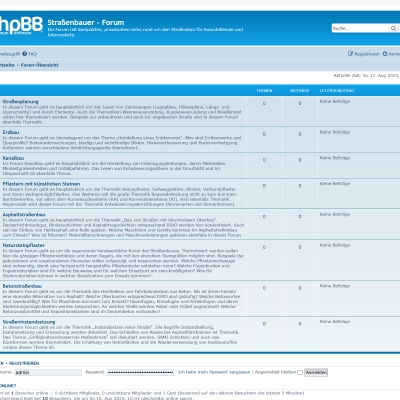The height and width of the screenshot is (400, 400).
Task: Toggle the 'Angemeldet bleiben' checkbox
Action: [x=300, y=372]
